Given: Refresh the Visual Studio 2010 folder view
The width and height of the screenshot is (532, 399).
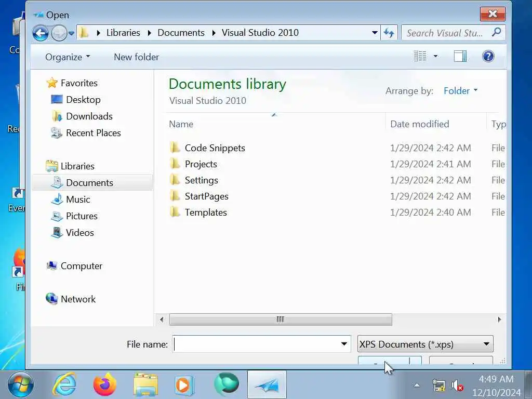Looking at the screenshot, I should 389,33.
